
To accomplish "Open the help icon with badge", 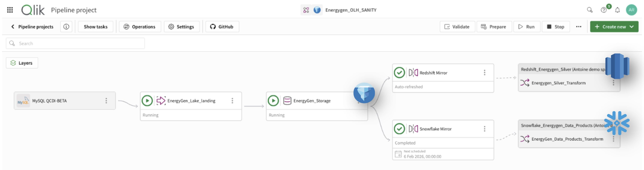I will coord(603,10).
